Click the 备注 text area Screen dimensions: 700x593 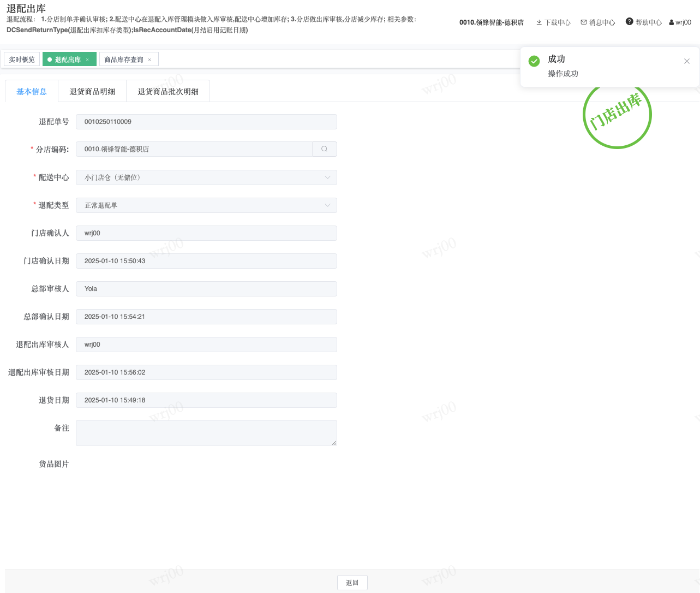coord(206,433)
